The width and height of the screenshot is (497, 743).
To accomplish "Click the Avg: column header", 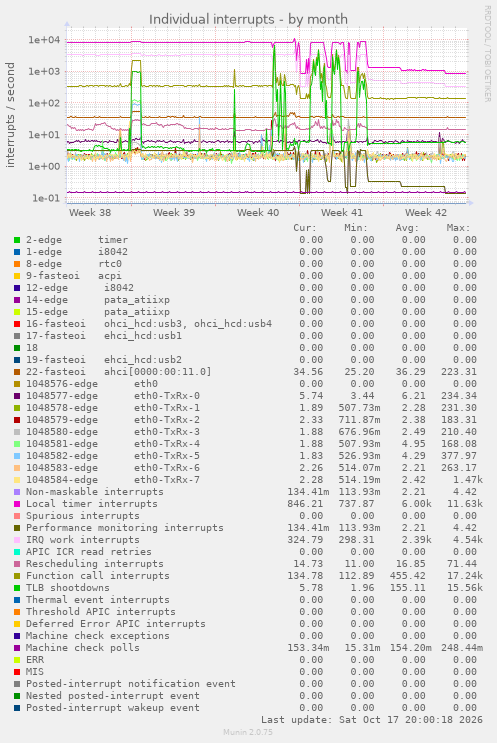I will tap(407, 228).
